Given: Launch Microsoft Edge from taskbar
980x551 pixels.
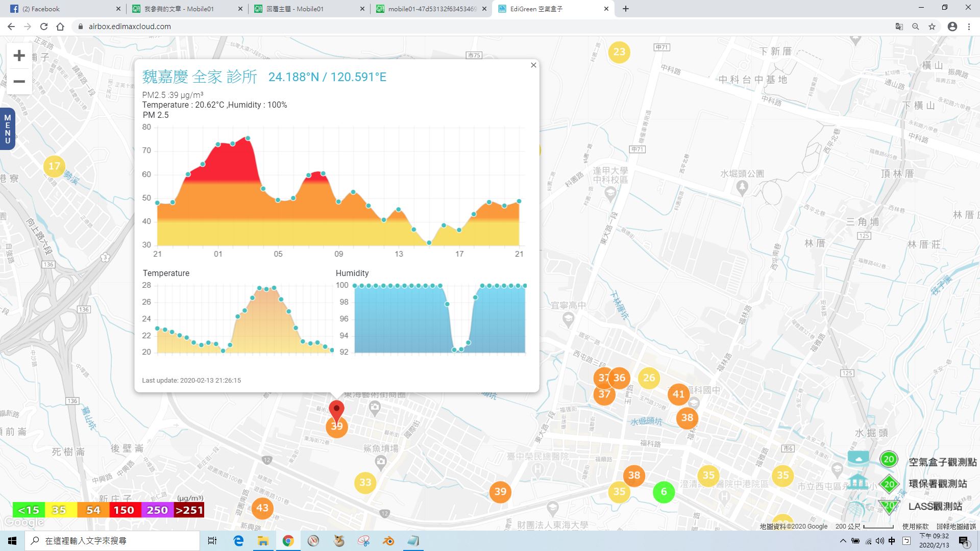Looking at the screenshot, I should point(238,541).
